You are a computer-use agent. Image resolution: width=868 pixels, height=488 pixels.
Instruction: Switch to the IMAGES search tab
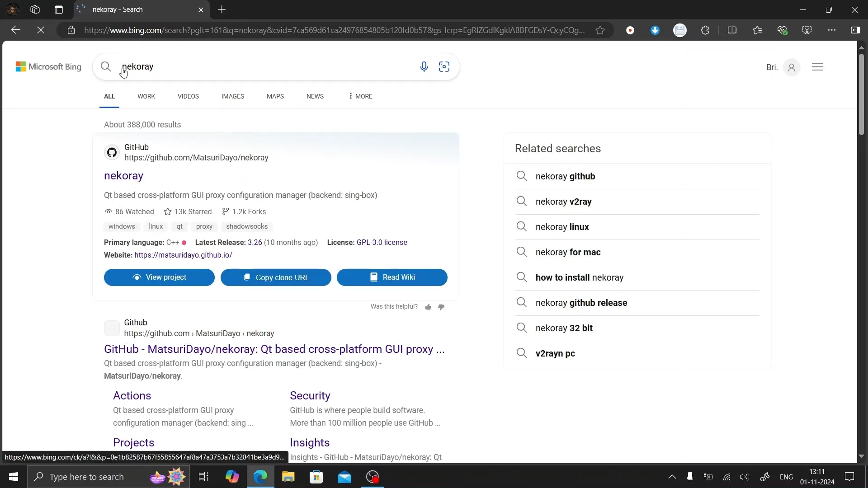click(x=232, y=96)
